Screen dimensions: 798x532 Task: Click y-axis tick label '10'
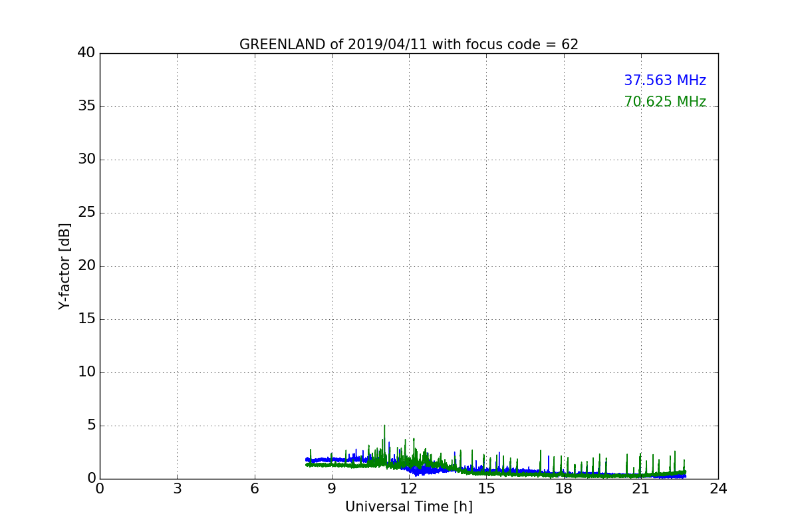[86, 372]
